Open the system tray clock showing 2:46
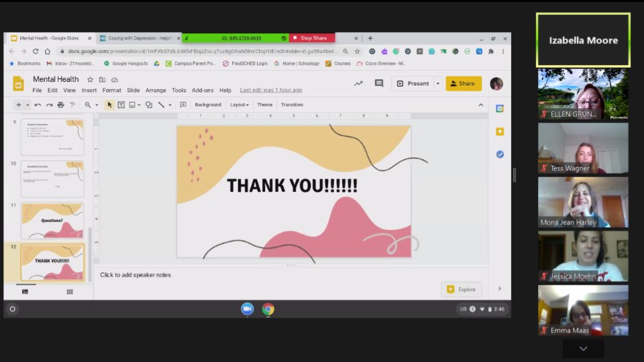This screenshot has width=644, height=362. (x=499, y=309)
